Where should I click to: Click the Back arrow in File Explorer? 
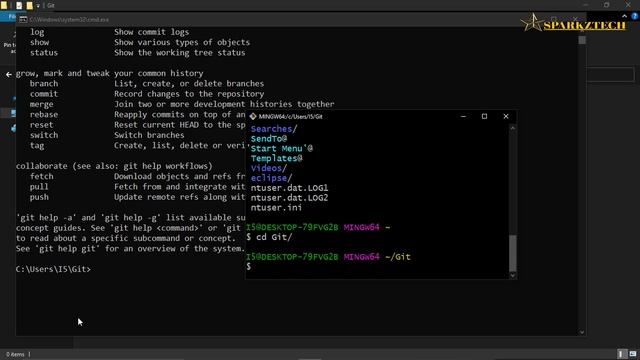click(x=9, y=74)
